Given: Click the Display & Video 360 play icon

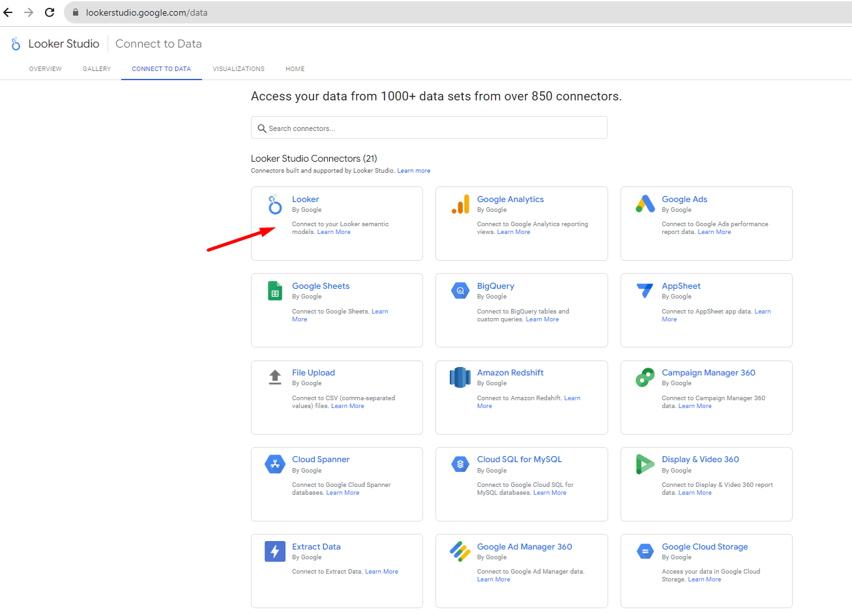Looking at the screenshot, I should pyautogui.click(x=645, y=464).
